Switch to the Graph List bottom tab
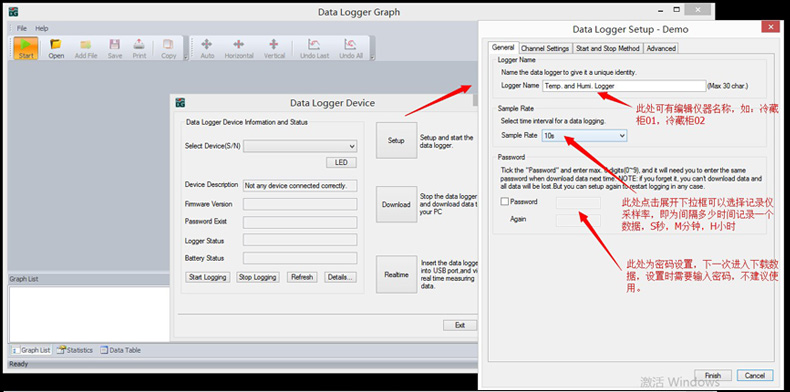Image resolution: width=790 pixels, height=392 pixels. pyautogui.click(x=31, y=350)
